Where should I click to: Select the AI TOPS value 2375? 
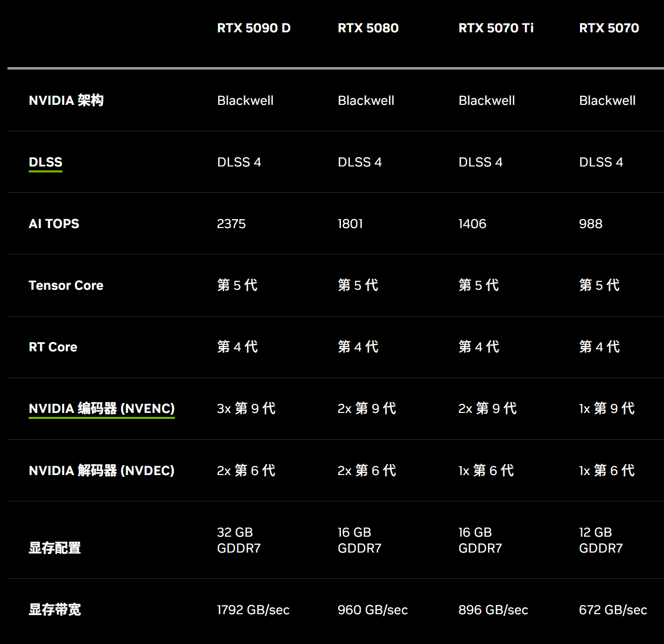(x=231, y=224)
